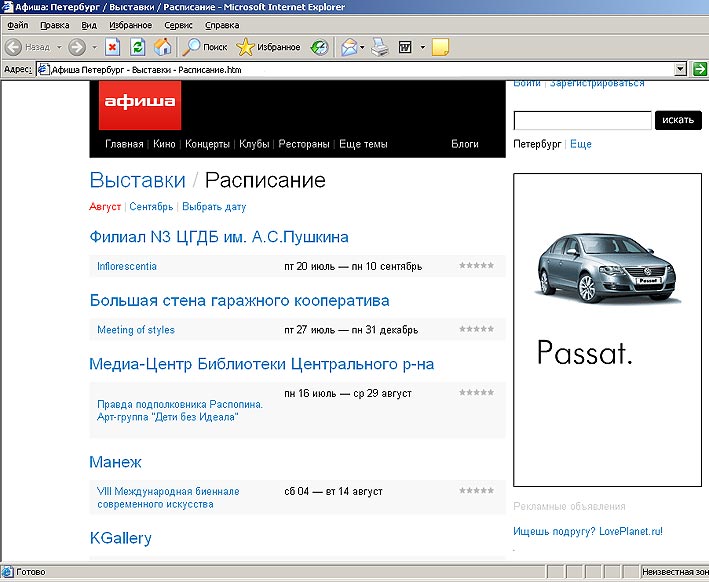The height and width of the screenshot is (582, 709).
Task: Print page using printer icon
Action: [380, 47]
